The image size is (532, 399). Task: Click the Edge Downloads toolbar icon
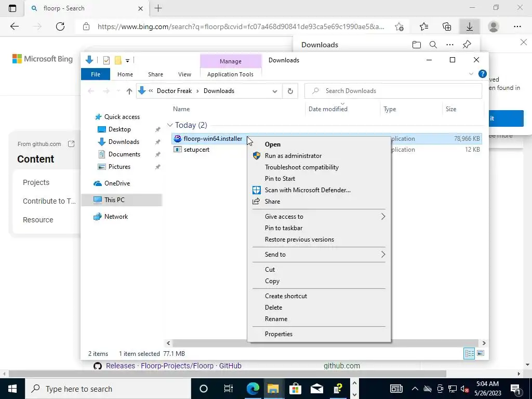tap(470, 26)
